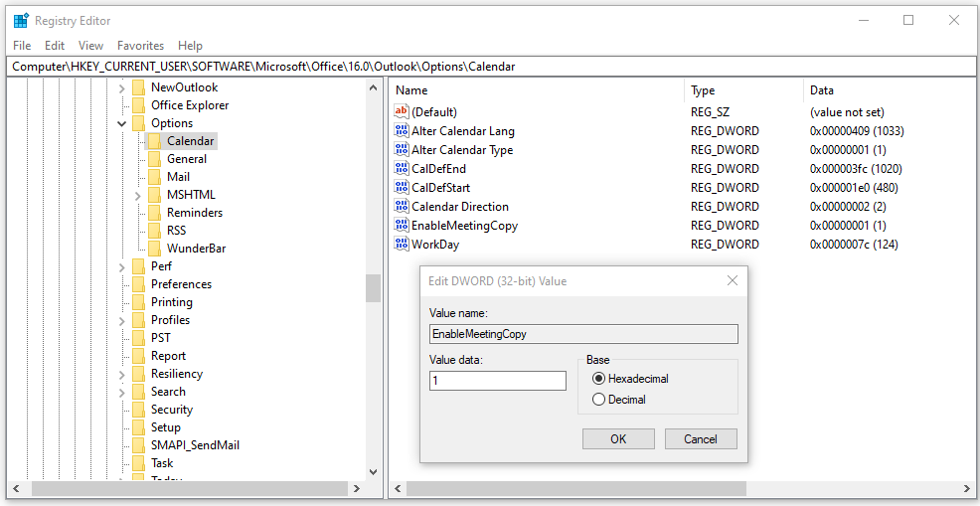Expand the Resiliency key

(x=122, y=375)
